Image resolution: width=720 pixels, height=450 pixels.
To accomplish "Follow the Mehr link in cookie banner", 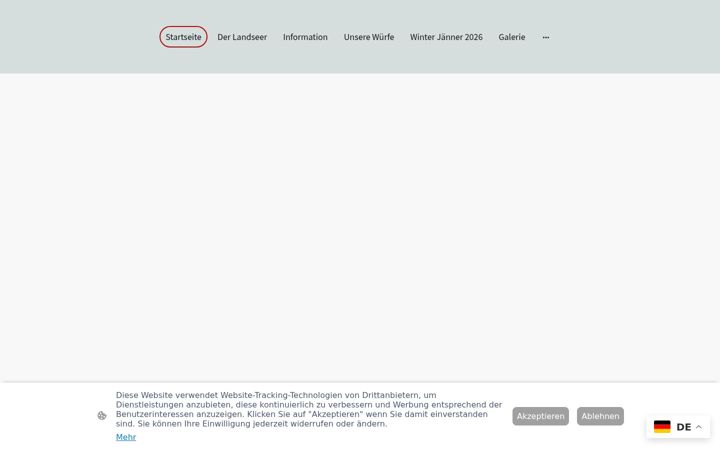I will point(126,437).
